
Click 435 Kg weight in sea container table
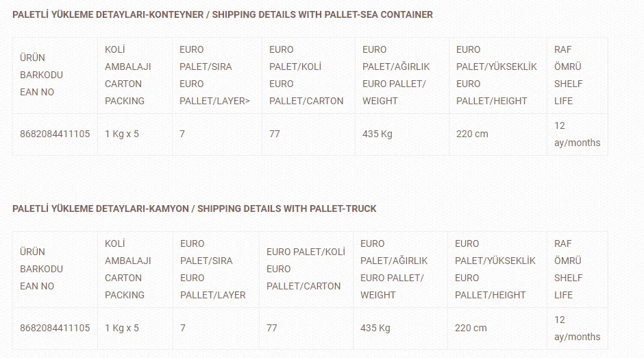[377, 134]
